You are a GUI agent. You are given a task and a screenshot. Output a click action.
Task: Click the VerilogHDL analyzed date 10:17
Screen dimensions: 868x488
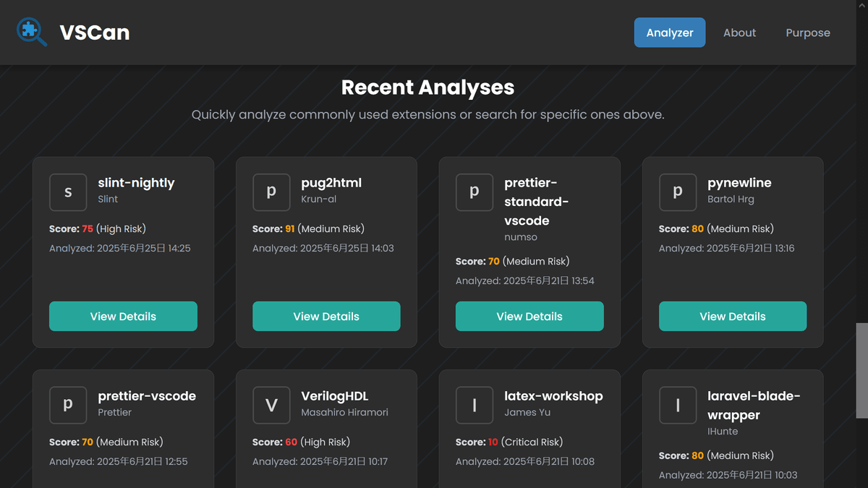coord(320,461)
